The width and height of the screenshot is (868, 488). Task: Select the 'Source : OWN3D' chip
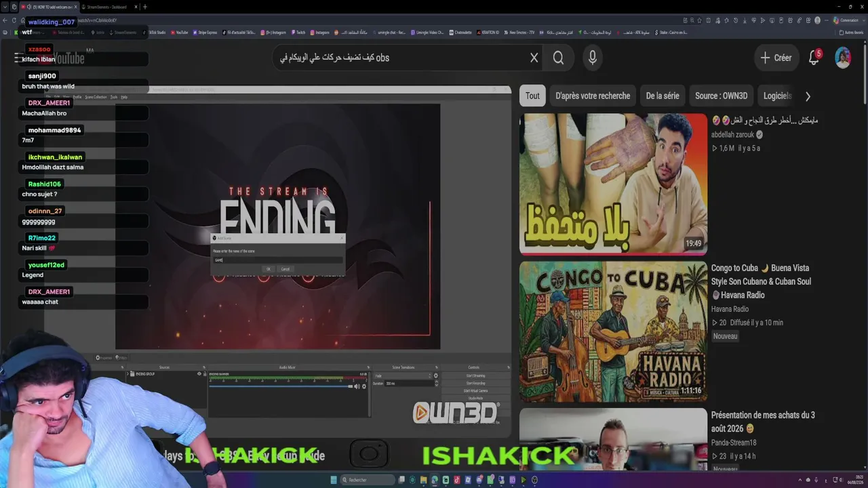(x=722, y=96)
